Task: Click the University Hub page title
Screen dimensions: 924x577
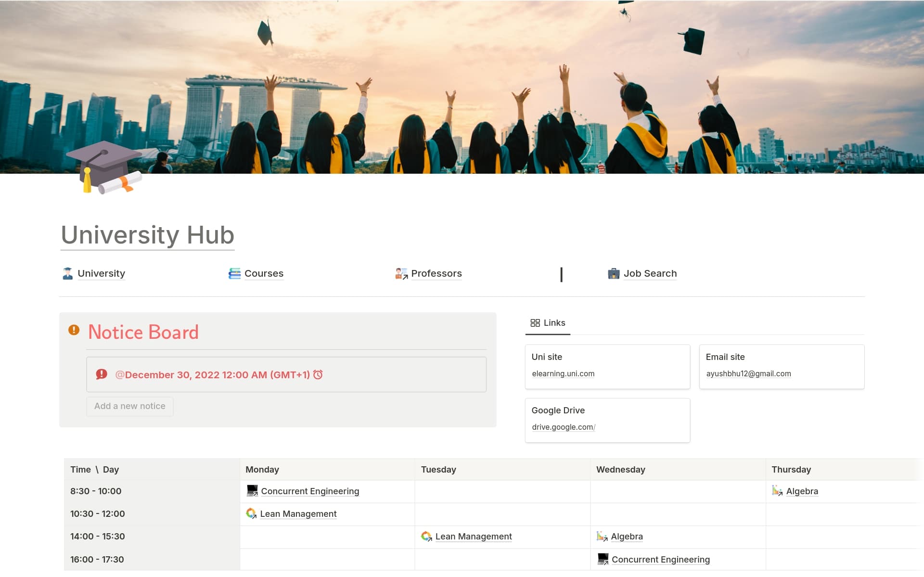Action: click(x=147, y=235)
